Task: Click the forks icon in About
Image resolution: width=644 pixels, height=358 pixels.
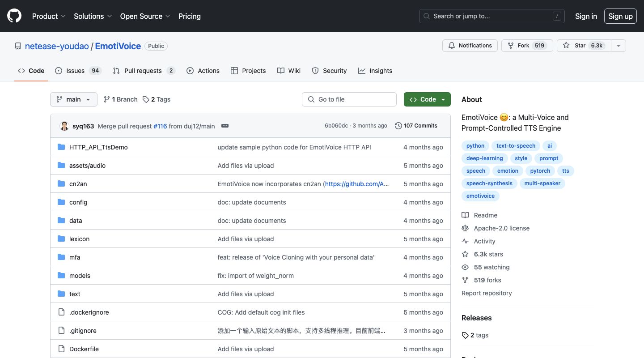Action: click(465, 280)
